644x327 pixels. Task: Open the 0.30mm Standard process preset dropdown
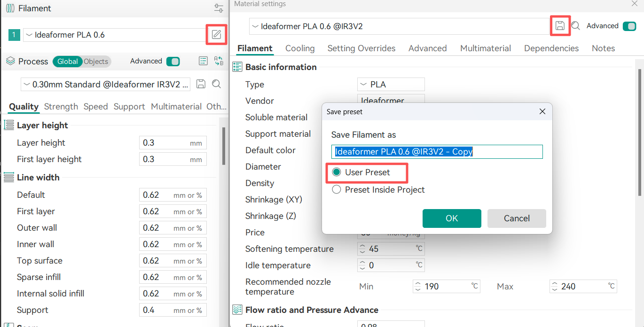click(106, 85)
